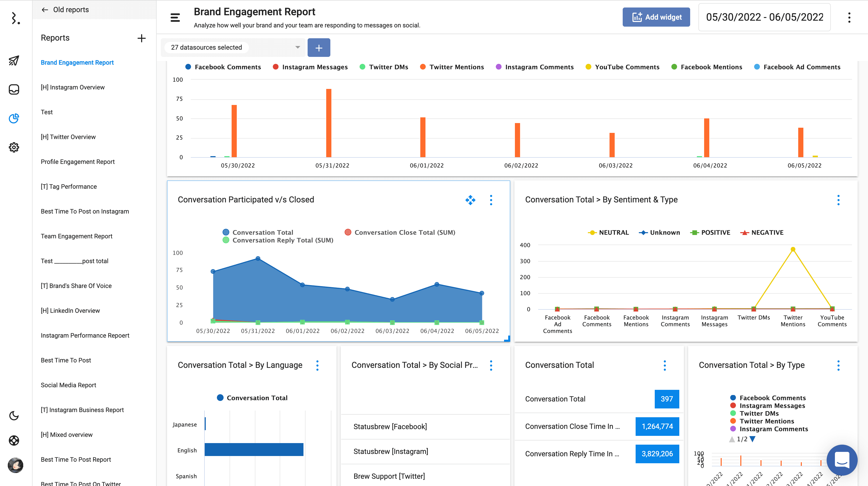The width and height of the screenshot is (868, 486).
Task: Open the date range picker field
Action: tap(764, 17)
